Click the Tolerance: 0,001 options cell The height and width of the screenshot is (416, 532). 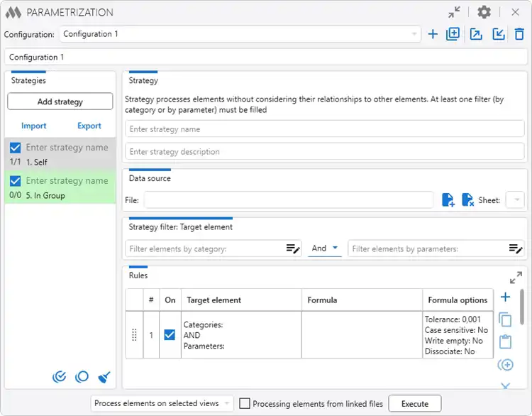point(458,335)
